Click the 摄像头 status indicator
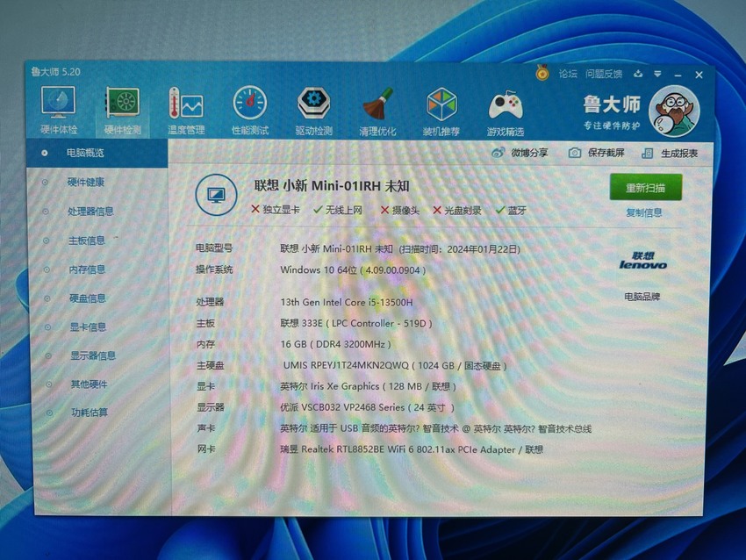 click(399, 210)
